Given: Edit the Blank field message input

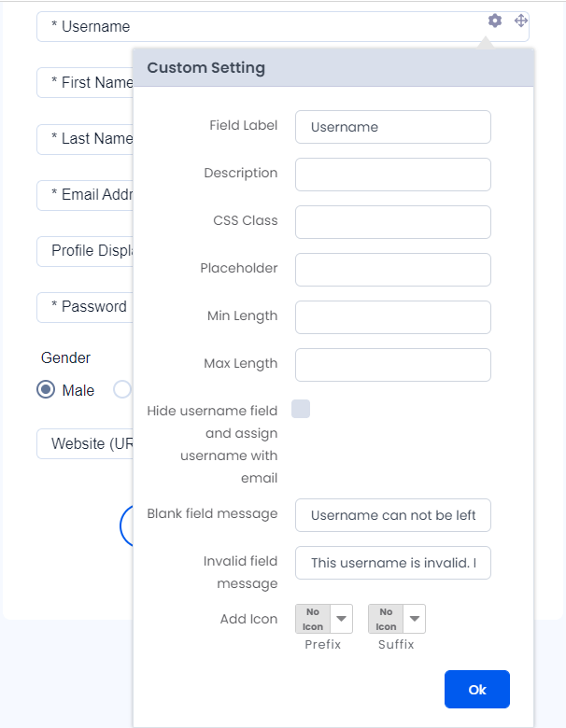Looking at the screenshot, I should pyautogui.click(x=393, y=515).
